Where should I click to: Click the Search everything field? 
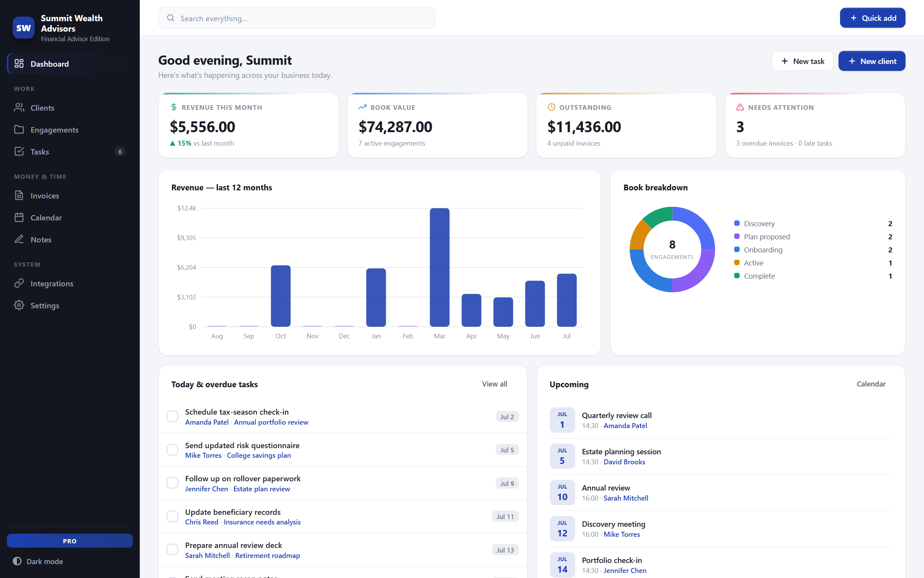click(x=296, y=18)
